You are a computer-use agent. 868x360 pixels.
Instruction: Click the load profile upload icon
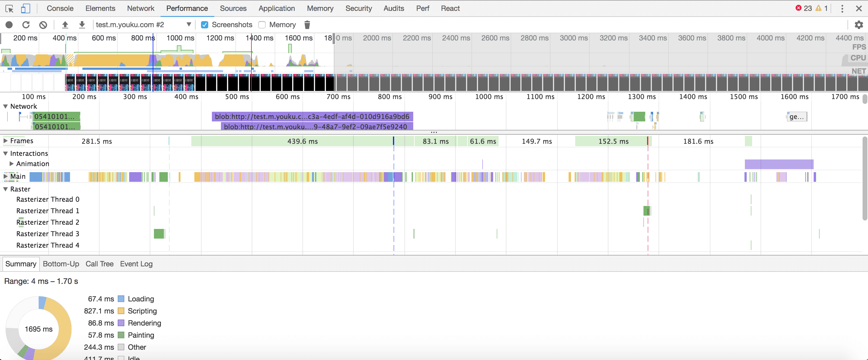pyautogui.click(x=65, y=24)
